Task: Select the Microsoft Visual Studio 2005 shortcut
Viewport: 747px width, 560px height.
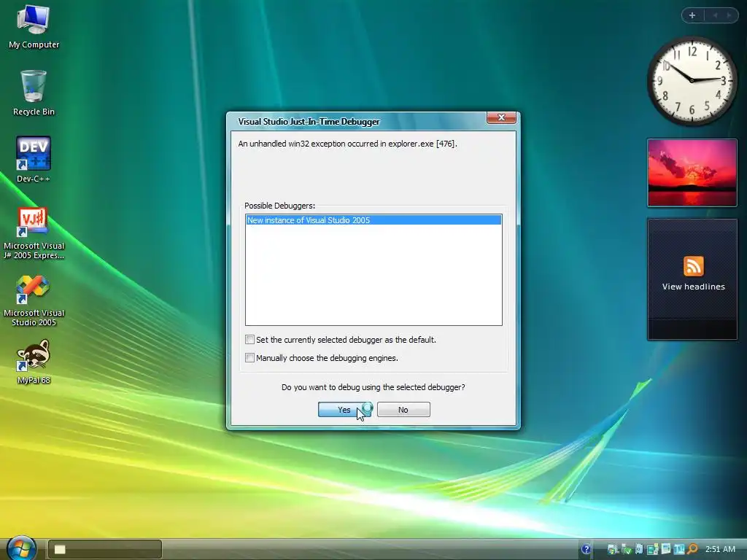Action: click(x=34, y=301)
